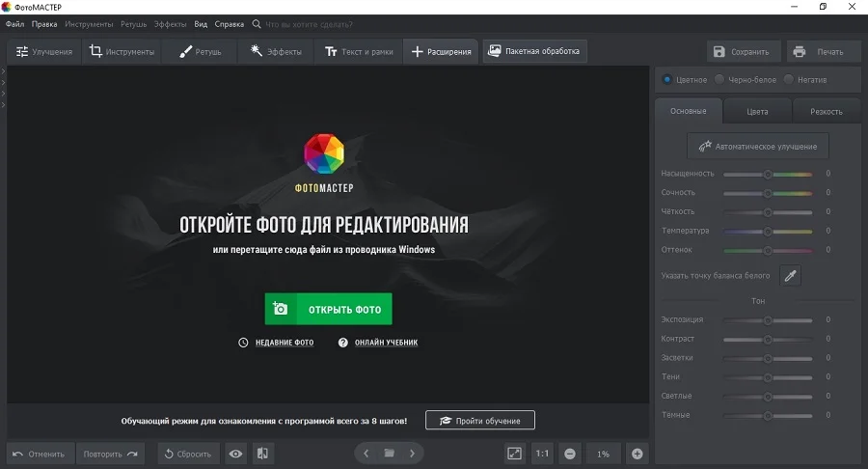The height and width of the screenshot is (469, 868).
Task: Go to previous photo arrow
Action: point(366,454)
